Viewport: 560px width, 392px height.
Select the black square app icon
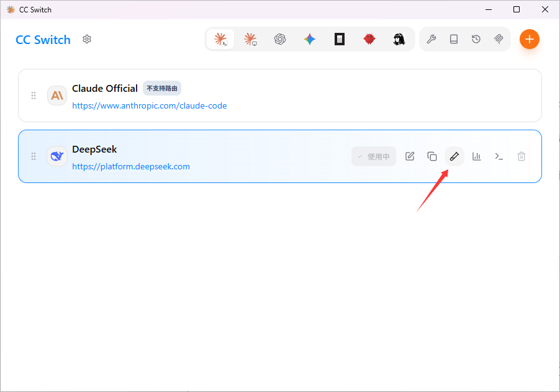[340, 39]
